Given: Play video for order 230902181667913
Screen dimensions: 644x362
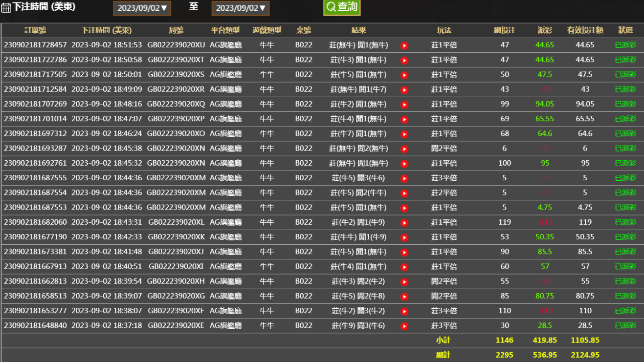Looking at the screenshot, I should [404, 267].
